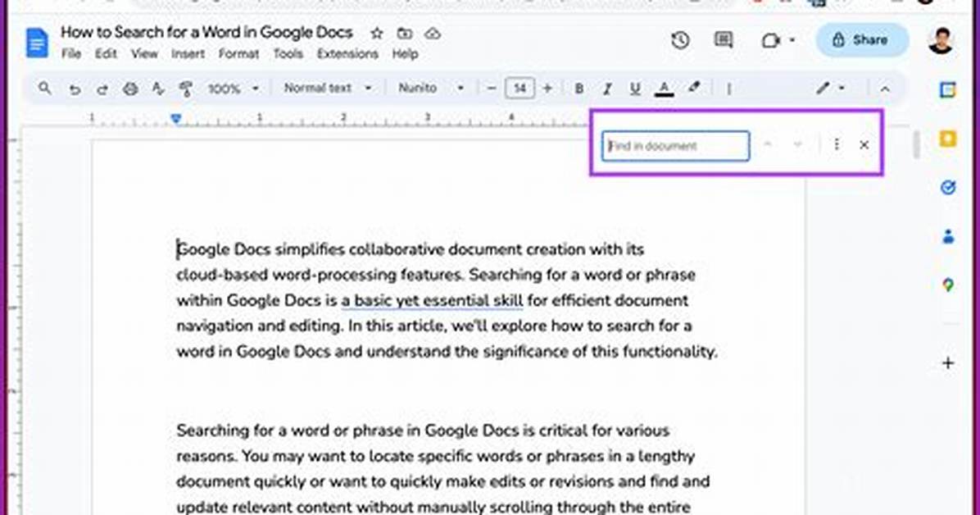The height and width of the screenshot is (515, 980).
Task: Open the Calendar side panel icon
Action: (948, 89)
